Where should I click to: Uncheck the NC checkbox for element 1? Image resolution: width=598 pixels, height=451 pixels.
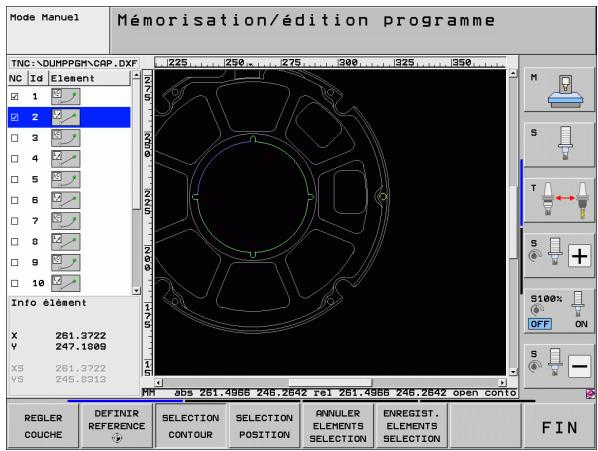14,96
